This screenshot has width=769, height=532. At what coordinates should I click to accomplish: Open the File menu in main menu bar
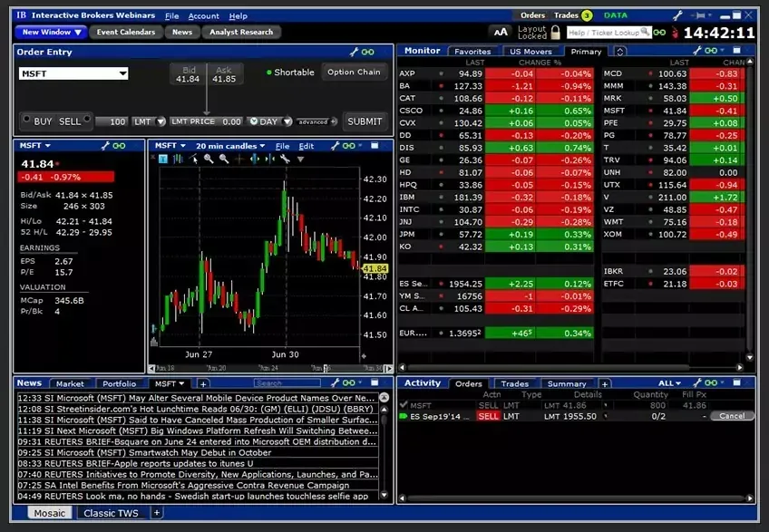[171, 16]
